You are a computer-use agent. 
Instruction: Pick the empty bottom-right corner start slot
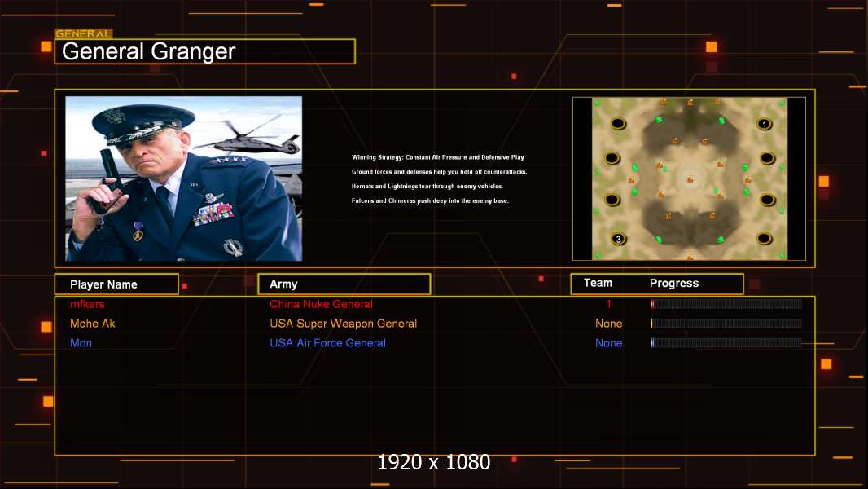pyautogui.click(x=765, y=239)
